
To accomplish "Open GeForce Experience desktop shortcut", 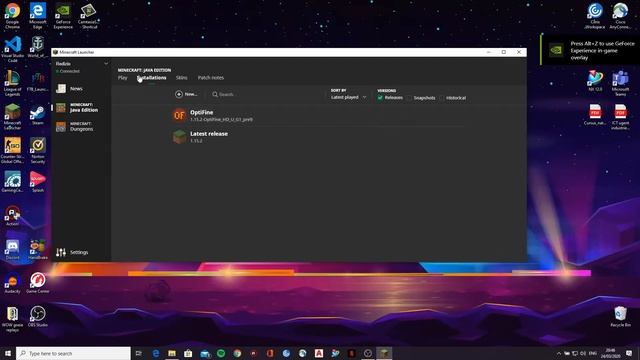I will click(x=63, y=16).
